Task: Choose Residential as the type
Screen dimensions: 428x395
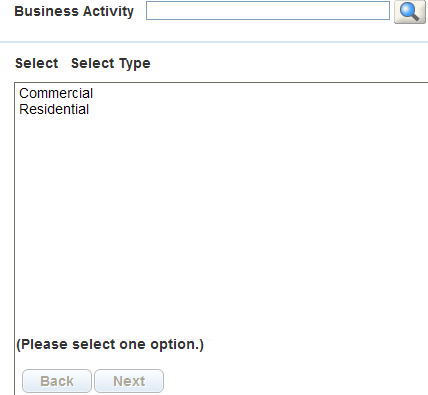Action: 54,109
